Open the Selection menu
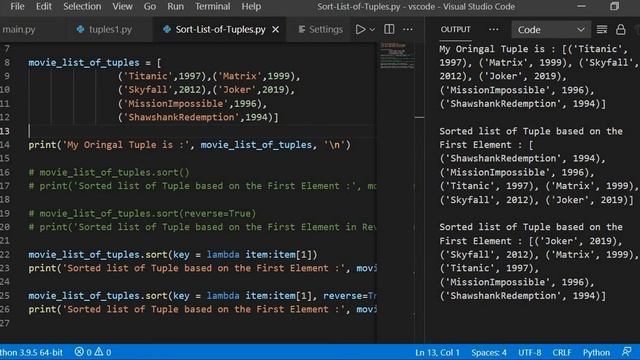Viewport: 640px width, 360px height. coord(82,7)
